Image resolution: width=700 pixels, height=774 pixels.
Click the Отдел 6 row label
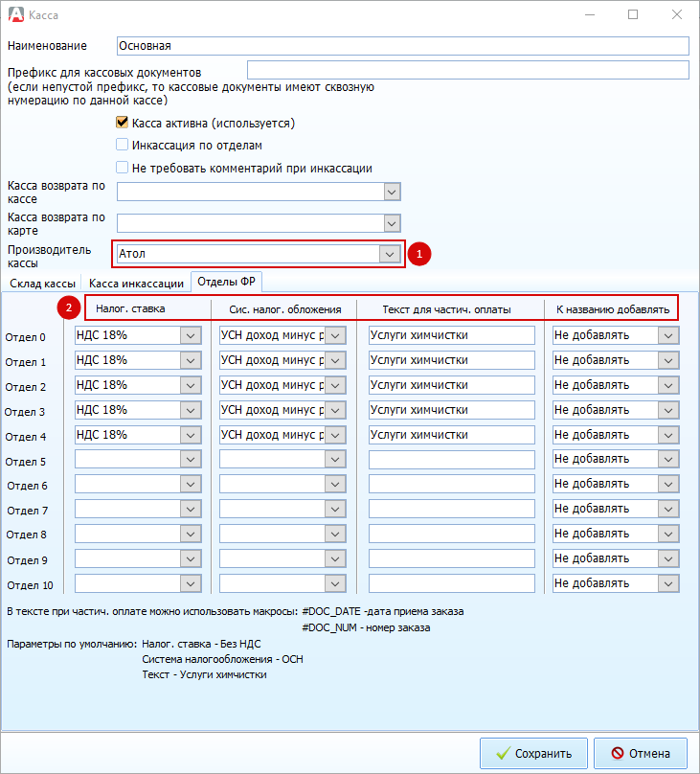pos(27,486)
